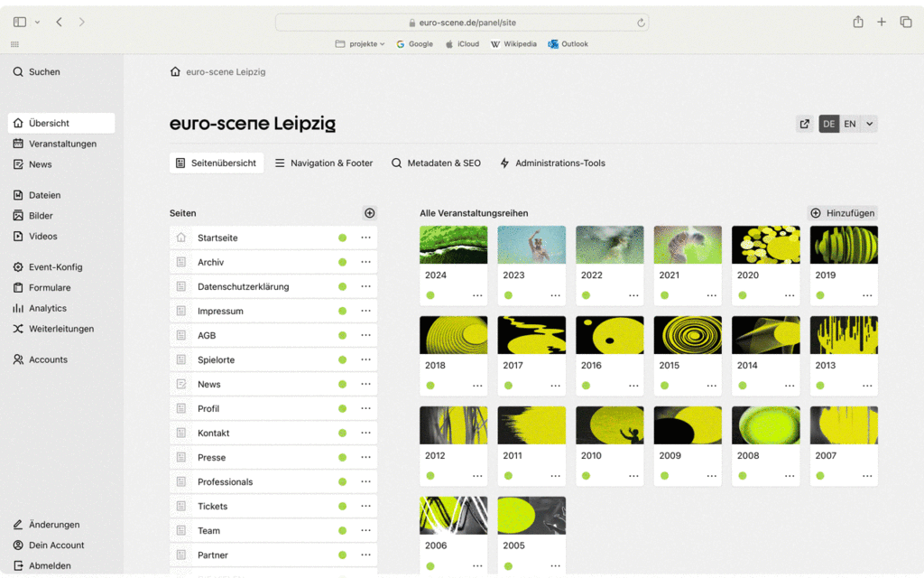Open the Metadaten & SEO tab
924x578 pixels.
coord(436,163)
